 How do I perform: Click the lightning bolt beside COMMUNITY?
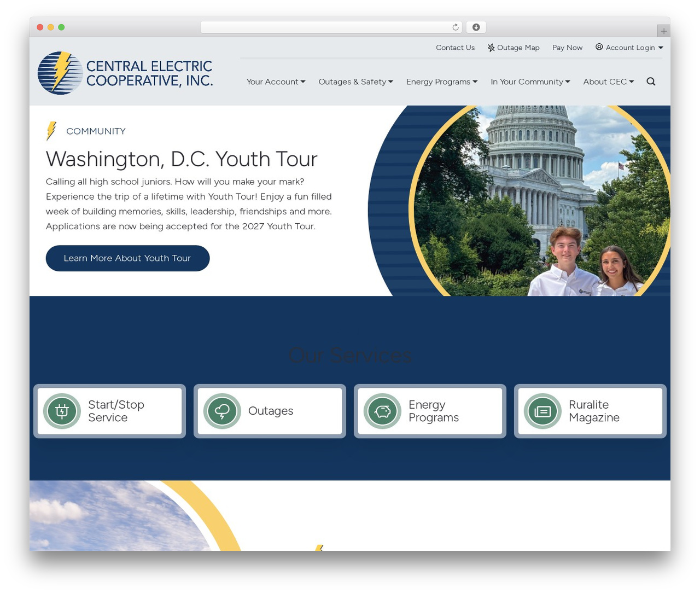click(51, 131)
